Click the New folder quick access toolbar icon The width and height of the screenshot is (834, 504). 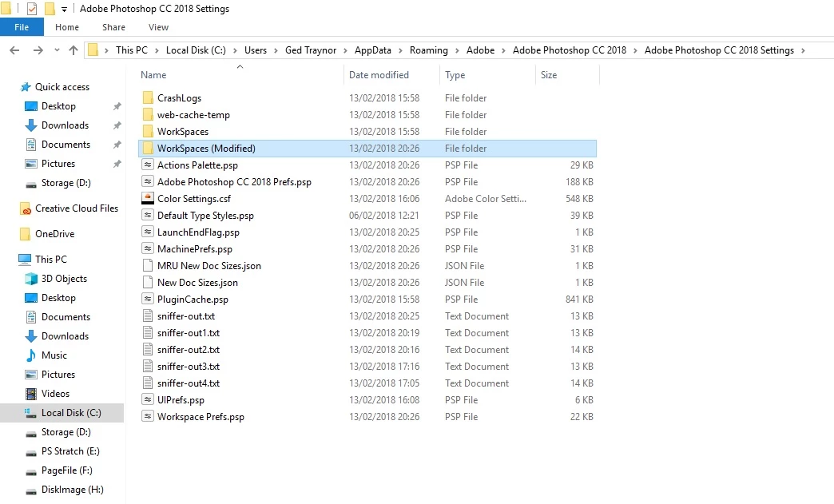point(50,9)
